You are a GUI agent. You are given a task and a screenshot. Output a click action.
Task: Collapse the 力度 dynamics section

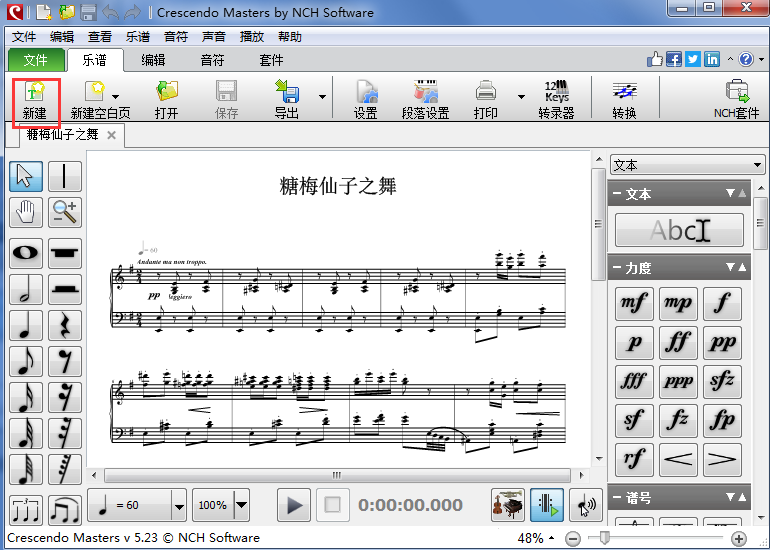click(x=617, y=268)
